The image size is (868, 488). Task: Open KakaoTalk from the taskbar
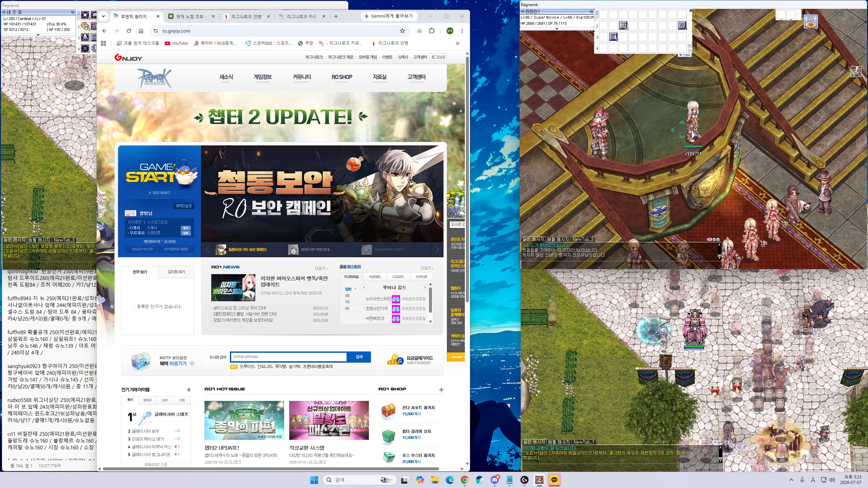pyautogui.click(x=554, y=480)
